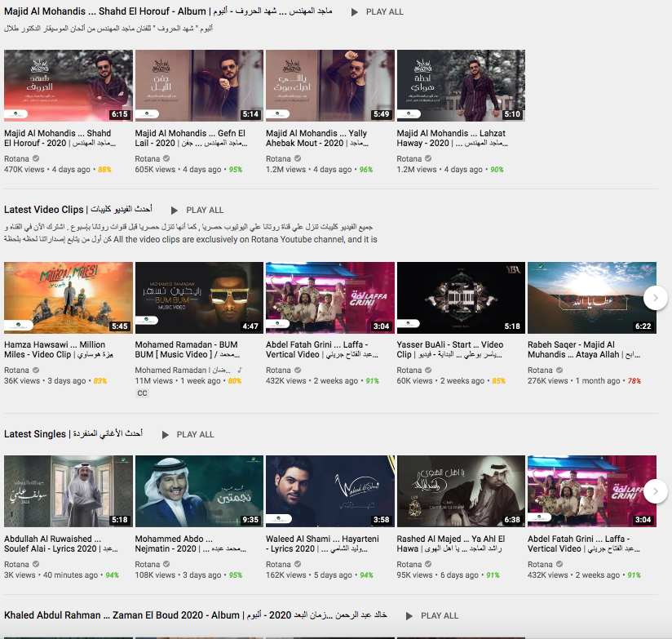Click 78% rating under Ataya Allah
Image resolution: width=672 pixels, height=639 pixels.
point(634,381)
